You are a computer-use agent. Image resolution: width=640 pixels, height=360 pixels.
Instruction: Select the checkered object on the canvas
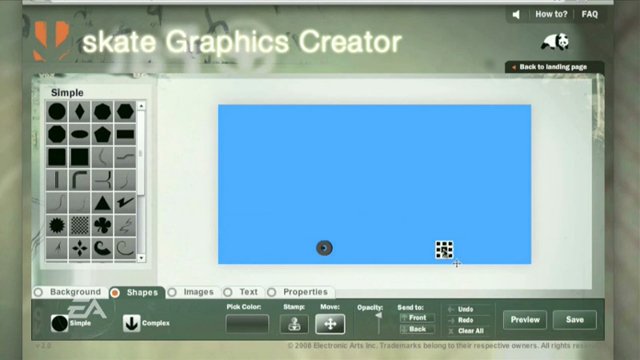click(x=444, y=250)
